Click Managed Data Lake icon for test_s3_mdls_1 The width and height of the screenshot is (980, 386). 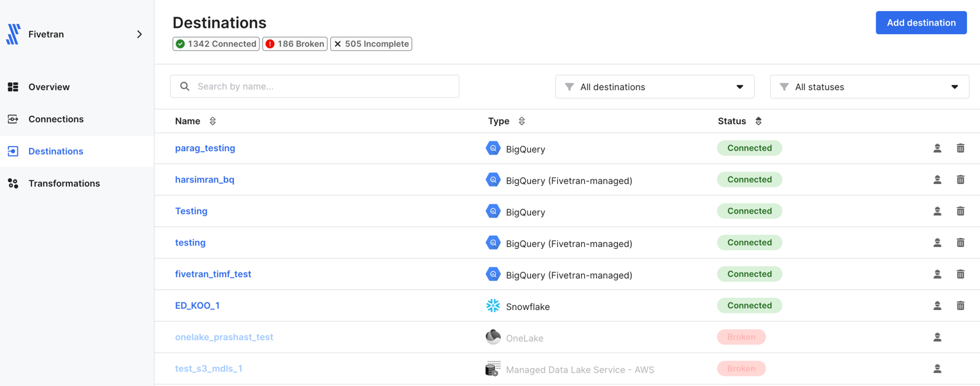tap(493, 369)
